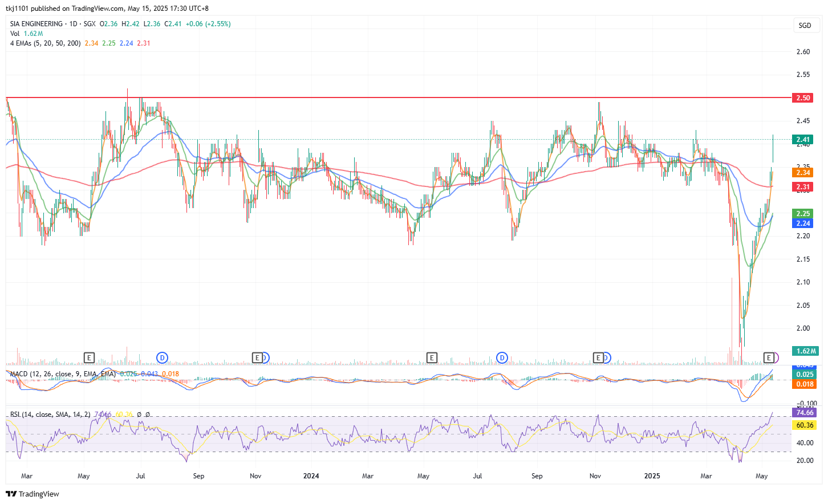
Task: Select the MACD indicator legend title
Action: pos(63,374)
